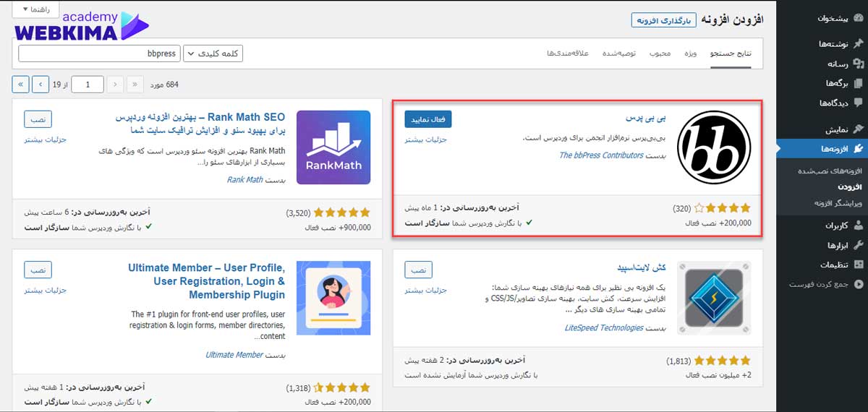The image size is (868, 412).
Task: Click the bbPress plugin logo thumbnail
Action: [714, 147]
